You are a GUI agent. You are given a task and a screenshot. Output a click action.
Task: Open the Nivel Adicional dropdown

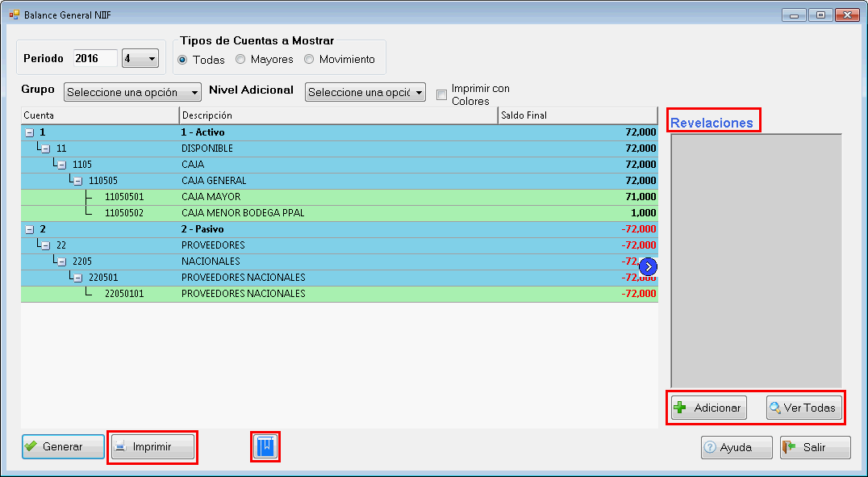coord(365,92)
